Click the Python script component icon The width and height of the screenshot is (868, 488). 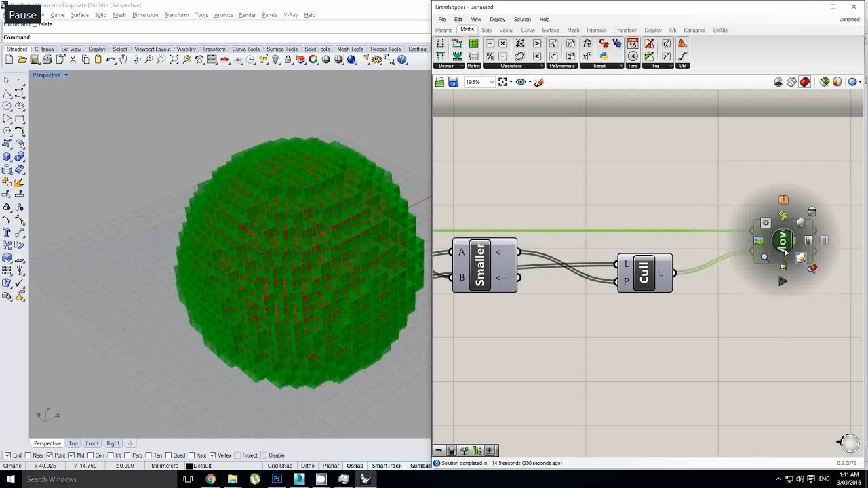[x=604, y=56]
